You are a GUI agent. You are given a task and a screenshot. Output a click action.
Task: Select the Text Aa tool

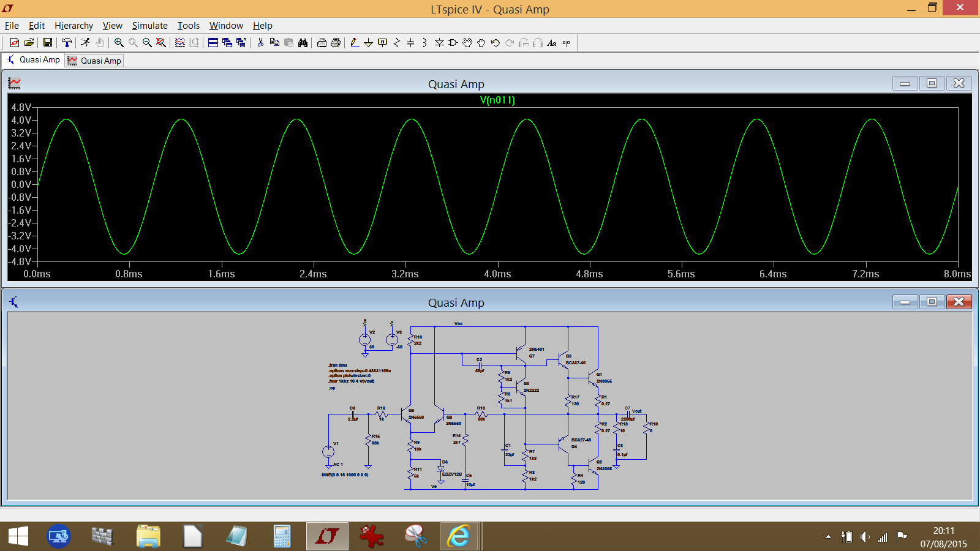pyautogui.click(x=552, y=42)
